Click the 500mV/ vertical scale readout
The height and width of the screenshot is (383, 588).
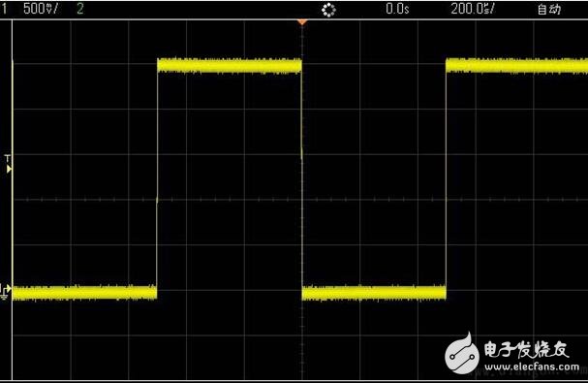click(41, 9)
